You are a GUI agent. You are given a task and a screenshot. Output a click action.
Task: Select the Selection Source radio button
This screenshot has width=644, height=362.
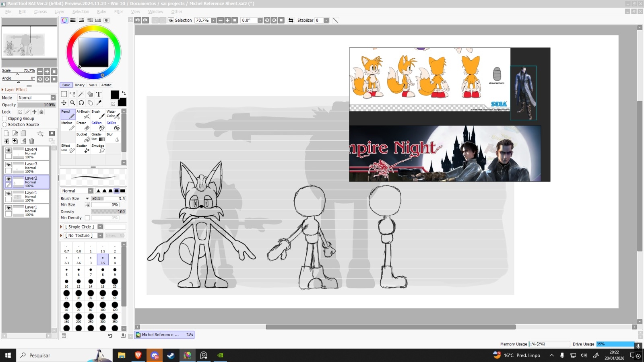pyautogui.click(x=5, y=125)
